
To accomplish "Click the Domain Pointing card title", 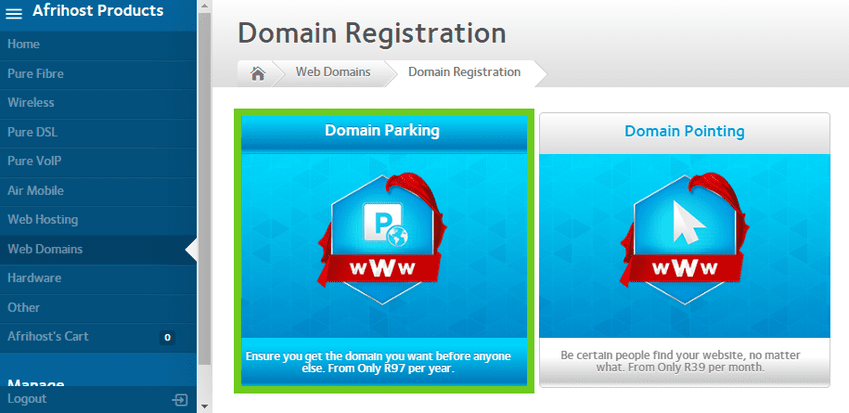I will click(x=684, y=131).
